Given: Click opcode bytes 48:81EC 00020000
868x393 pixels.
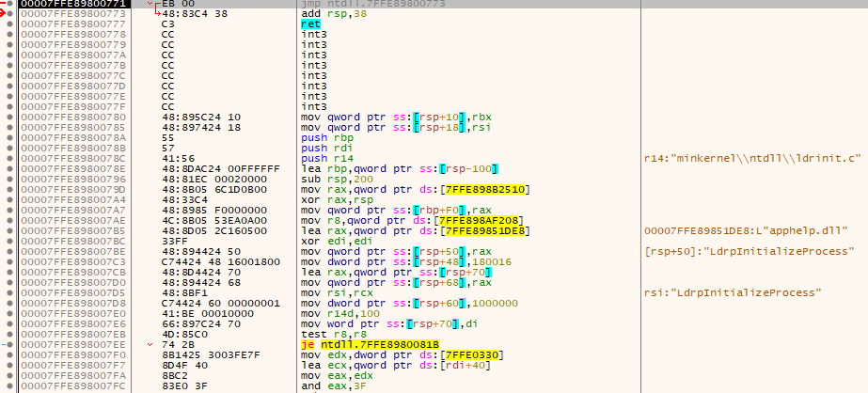Looking at the screenshot, I should (214, 180).
